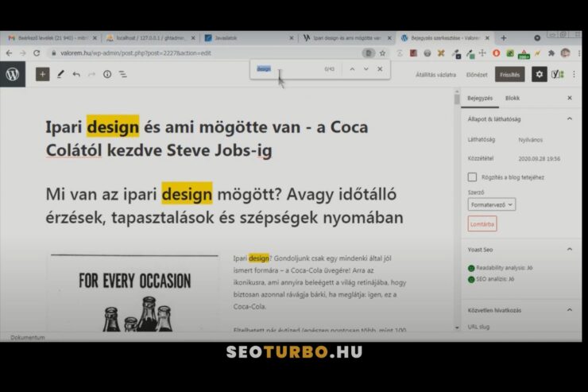Click the heading Mi van az ipari design mögött

pos(224,206)
